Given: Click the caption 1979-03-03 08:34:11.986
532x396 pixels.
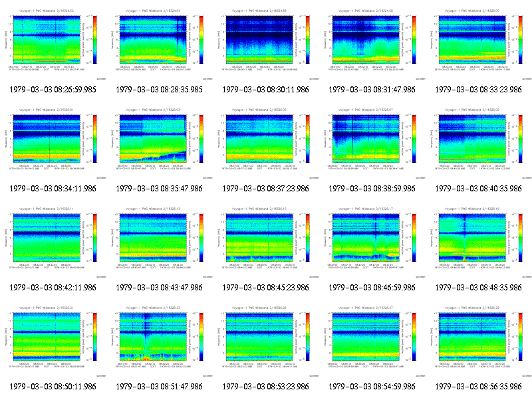Looking at the screenshot, I should click(x=53, y=189).
